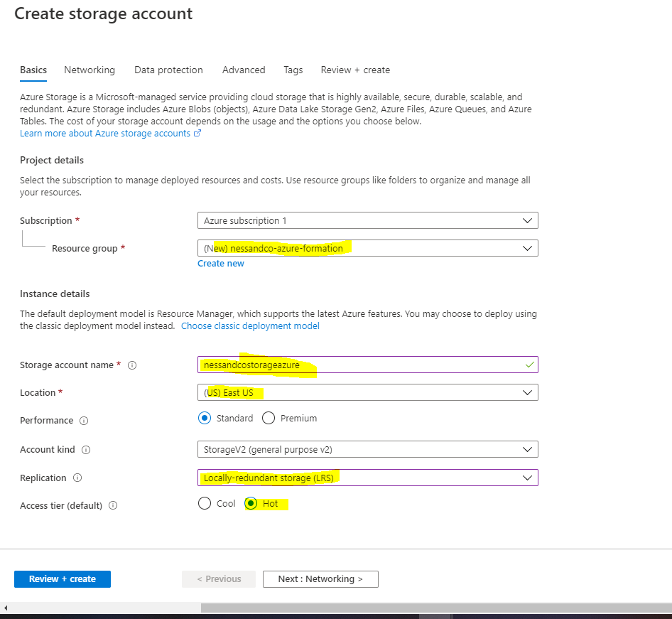
Task: Click left arrow of horizontal scrollbar
Action: point(6,608)
